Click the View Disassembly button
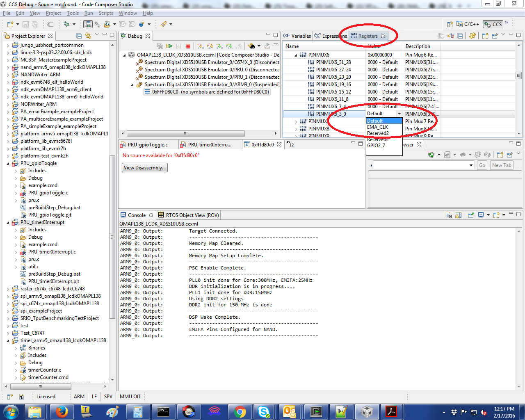Screen dimensions: 525x420 [145, 168]
